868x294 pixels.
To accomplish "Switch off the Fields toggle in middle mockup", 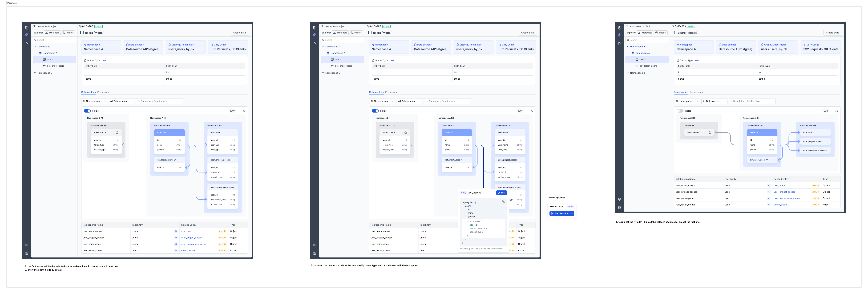I will [x=375, y=111].
